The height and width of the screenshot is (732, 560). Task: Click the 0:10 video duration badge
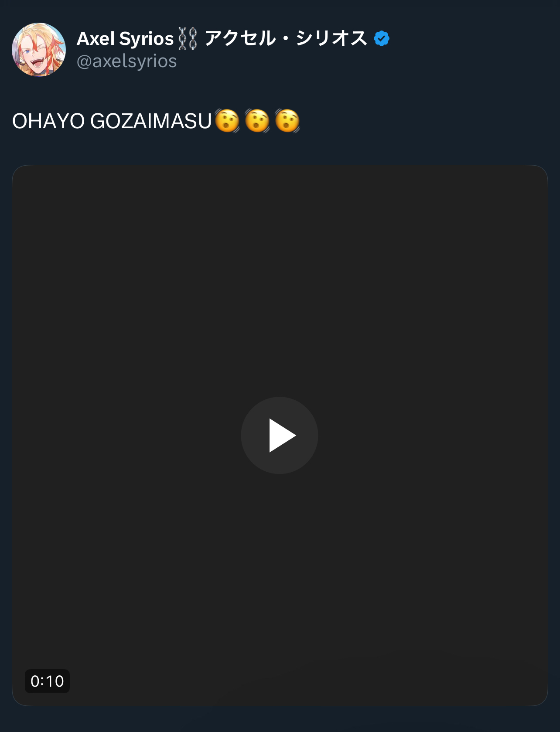(x=47, y=681)
